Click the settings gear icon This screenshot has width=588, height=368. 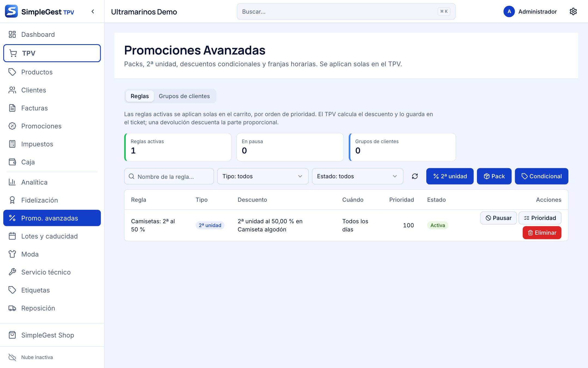tap(573, 11)
